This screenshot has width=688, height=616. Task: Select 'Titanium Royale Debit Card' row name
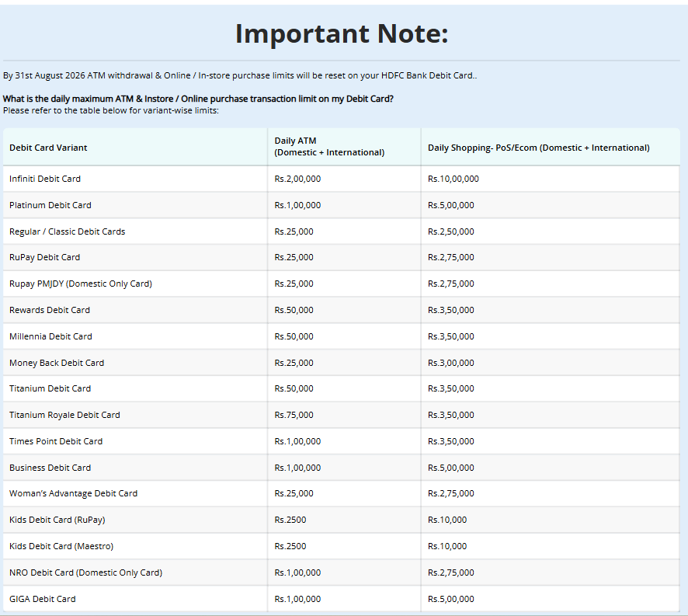tap(64, 415)
